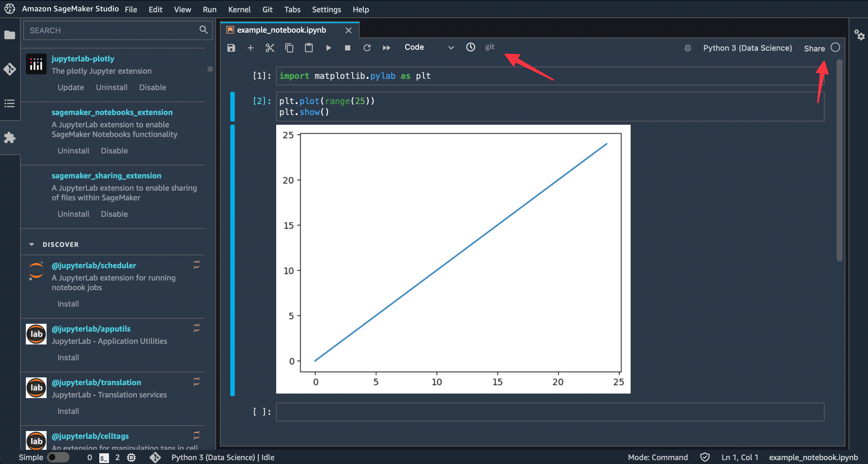Open the table of contents sidebar icon
Viewport: 868px width, 464px height.
click(x=10, y=103)
